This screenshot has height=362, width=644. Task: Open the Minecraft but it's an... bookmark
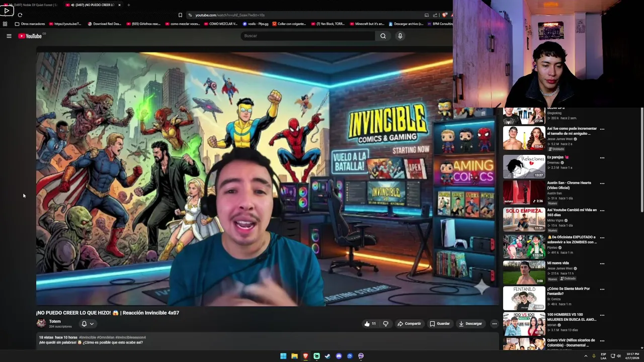367,24
